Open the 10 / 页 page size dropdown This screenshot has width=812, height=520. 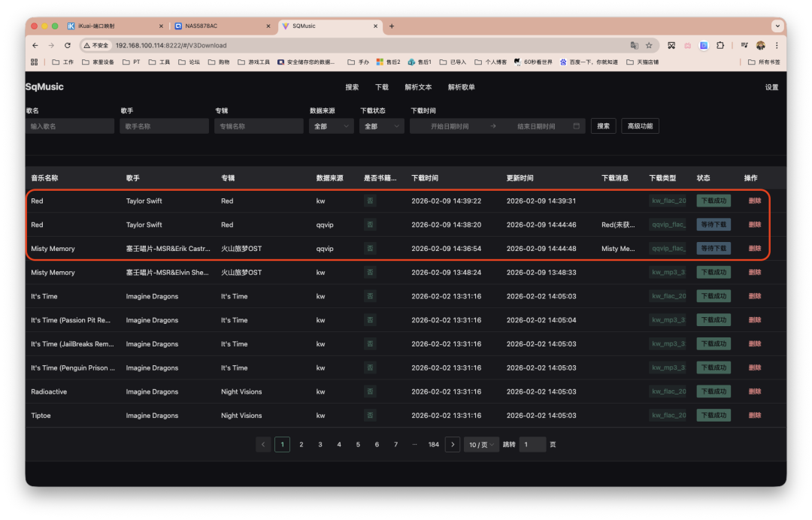[x=480, y=444]
